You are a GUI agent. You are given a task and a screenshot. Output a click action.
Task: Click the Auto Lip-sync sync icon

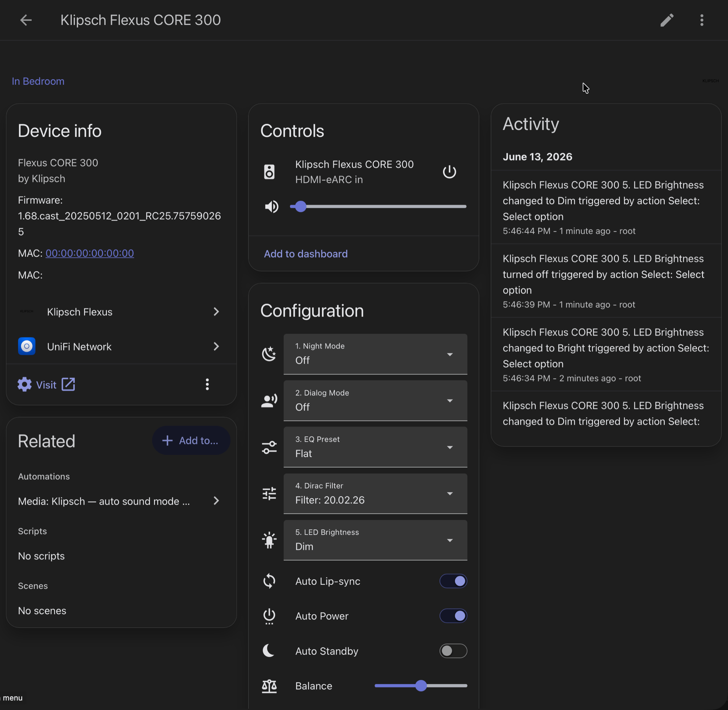click(269, 581)
